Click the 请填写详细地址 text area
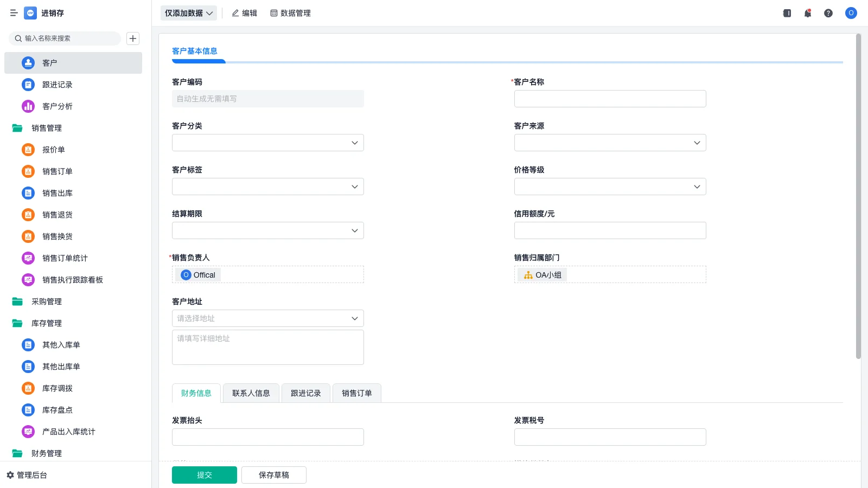This screenshot has width=868, height=488. (268, 348)
